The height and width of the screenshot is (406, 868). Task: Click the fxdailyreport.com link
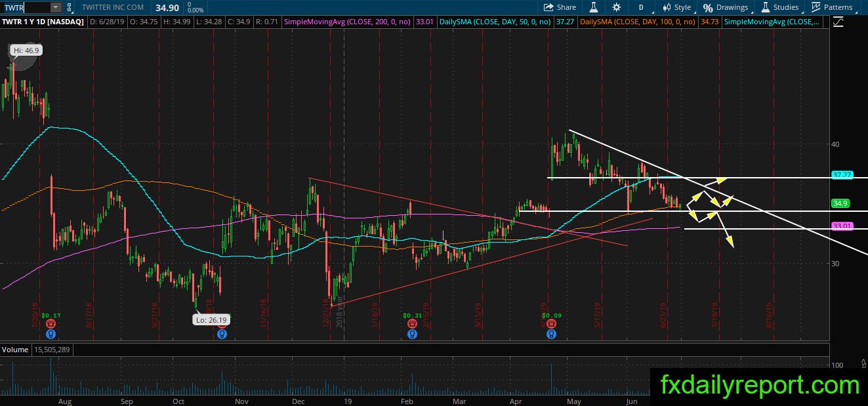759,384
